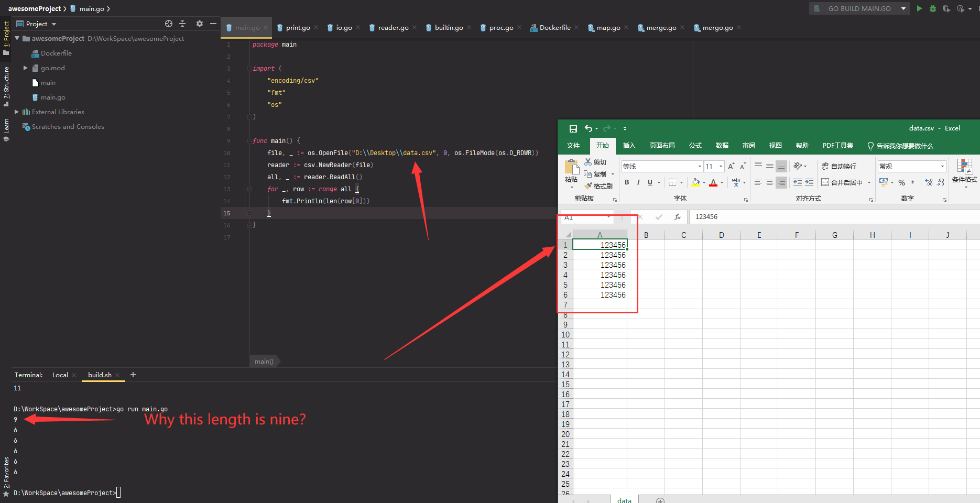Start debugging with the Debug icon
980x503 pixels.
click(933, 8)
